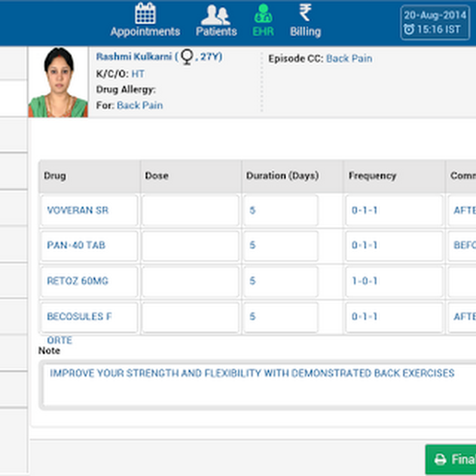This screenshot has width=476, height=476.
Task: Click the 20-Aug-2014 date box
Action: [x=435, y=22]
